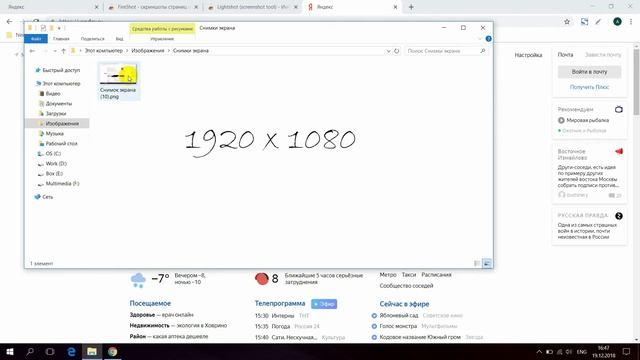
Task: Open the Главная ribbon tab
Action: pyautogui.click(x=61, y=39)
